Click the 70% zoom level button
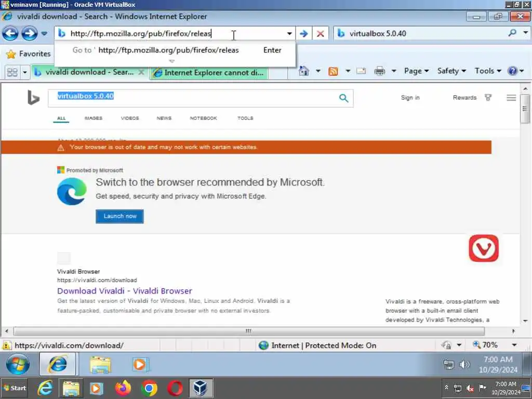This screenshot has height=399, width=532. (486, 345)
